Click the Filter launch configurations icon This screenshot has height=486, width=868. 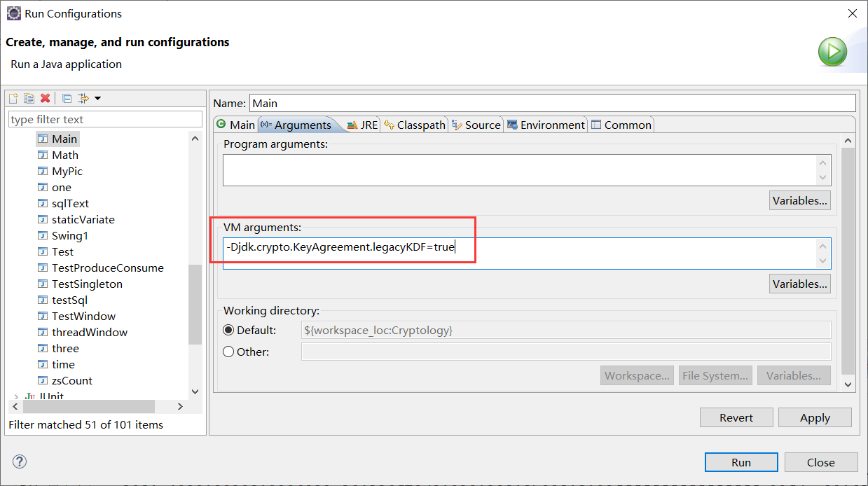coord(83,98)
